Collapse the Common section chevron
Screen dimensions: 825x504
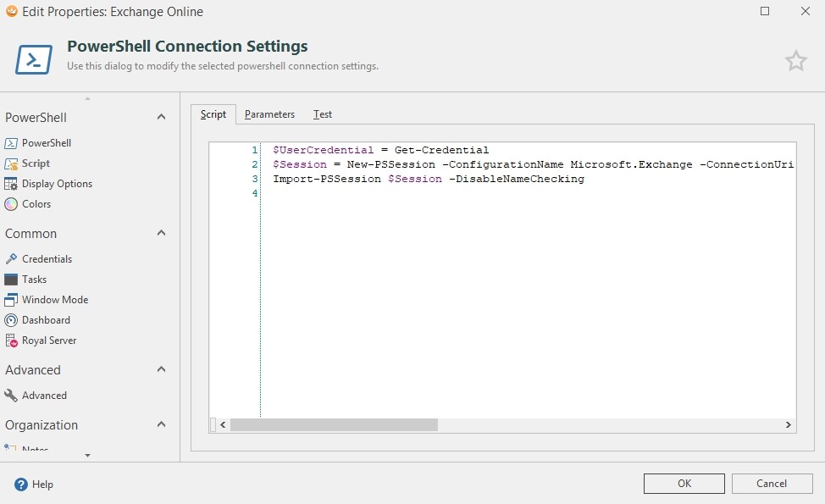coord(161,233)
